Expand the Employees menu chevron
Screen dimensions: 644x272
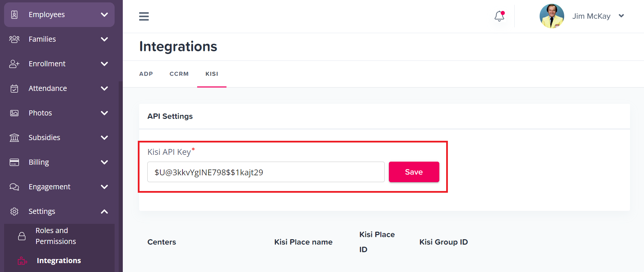coord(104,15)
